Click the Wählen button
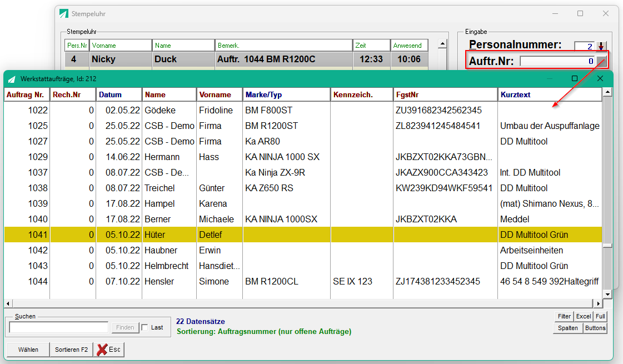 (28, 350)
